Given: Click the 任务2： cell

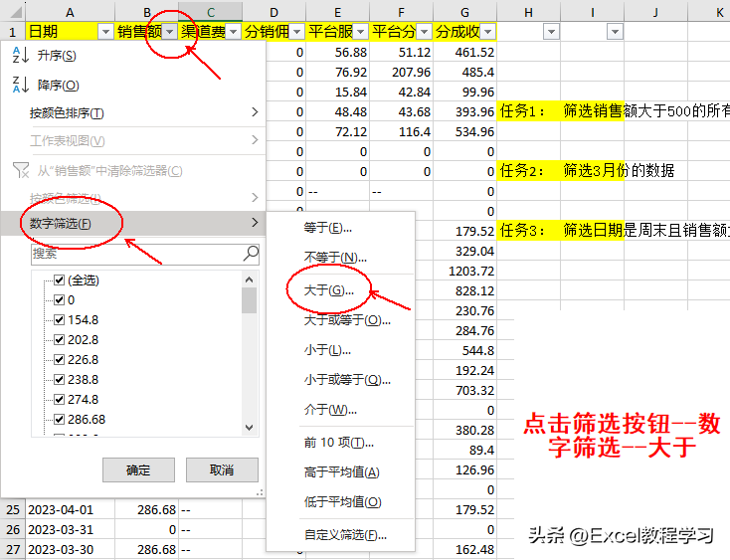Looking at the screenshot, I should (528, 171).
